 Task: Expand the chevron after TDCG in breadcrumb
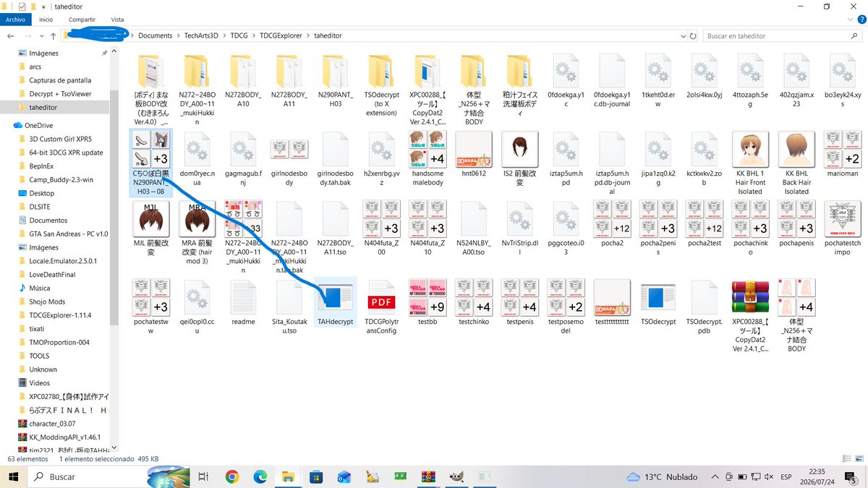[254, 35]
